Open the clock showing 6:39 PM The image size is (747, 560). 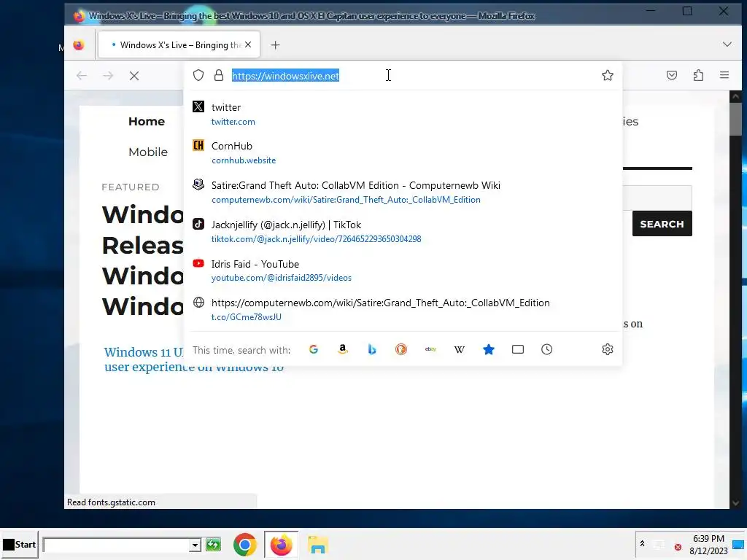pos(708,544)
